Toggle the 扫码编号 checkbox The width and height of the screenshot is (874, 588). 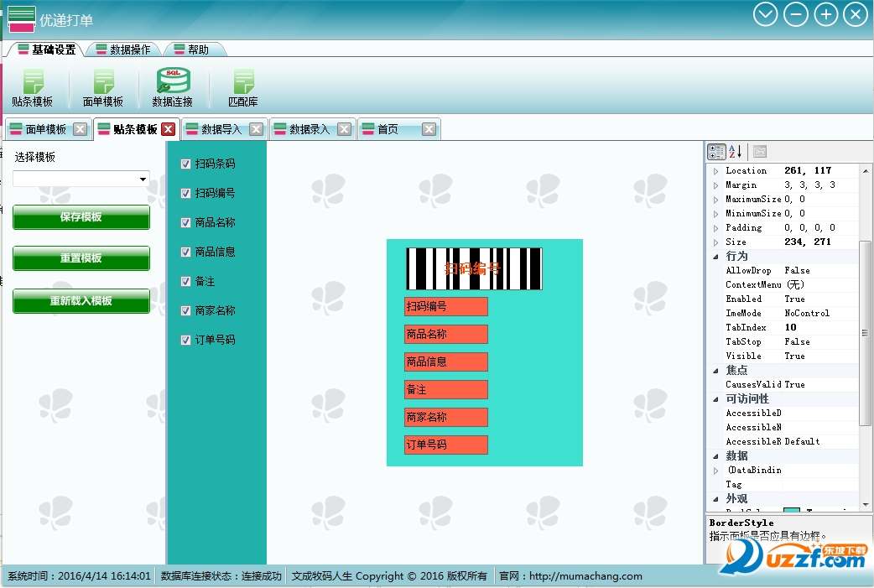pyautogui.click(x=186, y=194)
